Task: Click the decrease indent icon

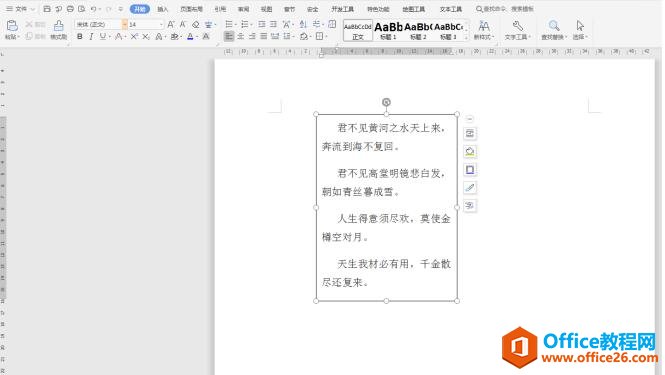Action: [262, 25]
